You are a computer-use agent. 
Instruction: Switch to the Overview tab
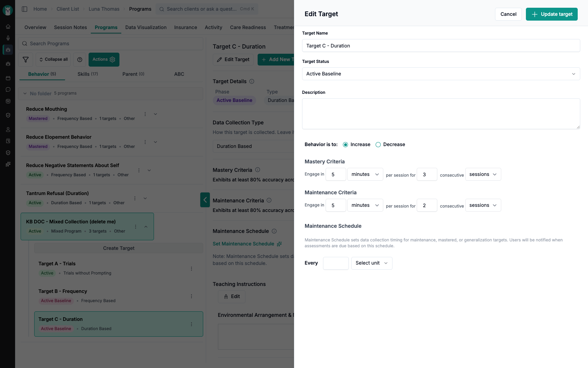click(x=35, y=27)
